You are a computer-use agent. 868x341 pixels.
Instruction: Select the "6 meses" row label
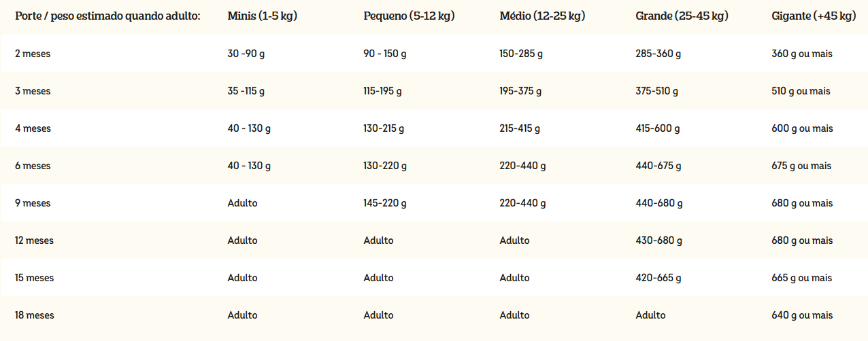point(33,166)
